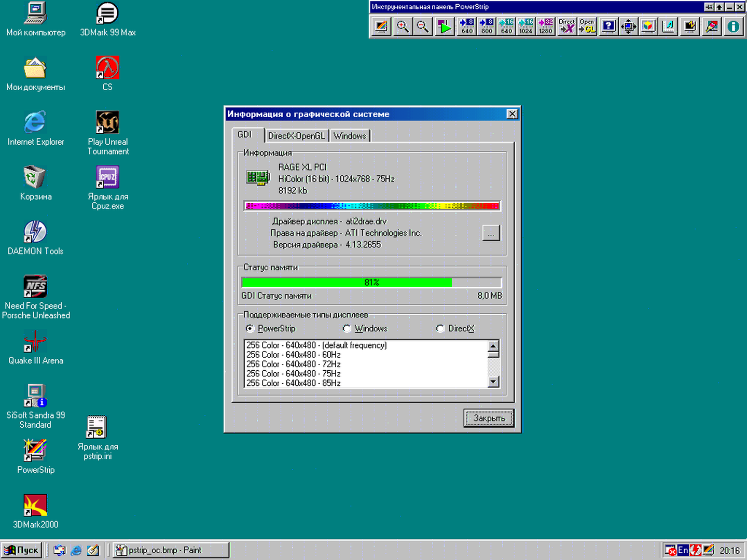Select 256 Color 640x480 75Hz row

366,373
